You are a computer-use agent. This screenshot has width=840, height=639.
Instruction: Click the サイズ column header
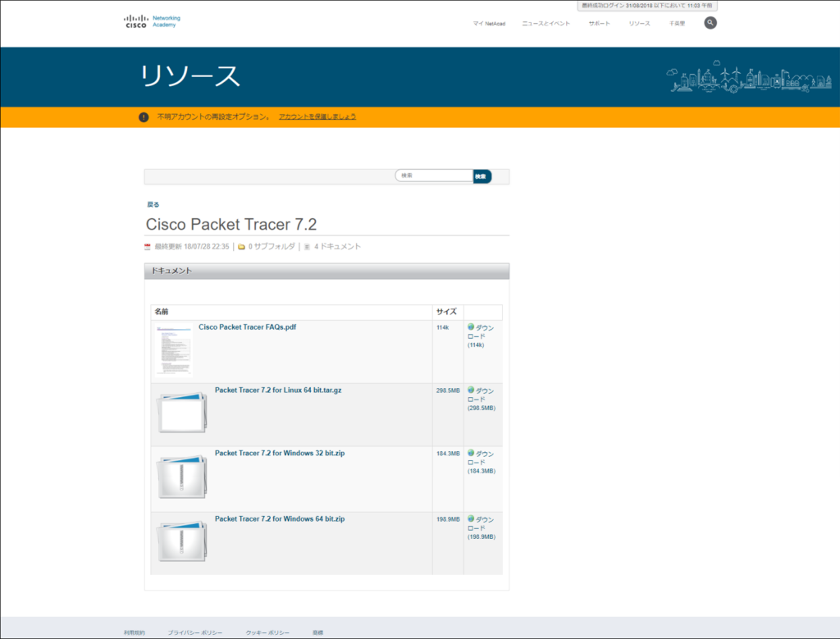click(x=446, y=312)
